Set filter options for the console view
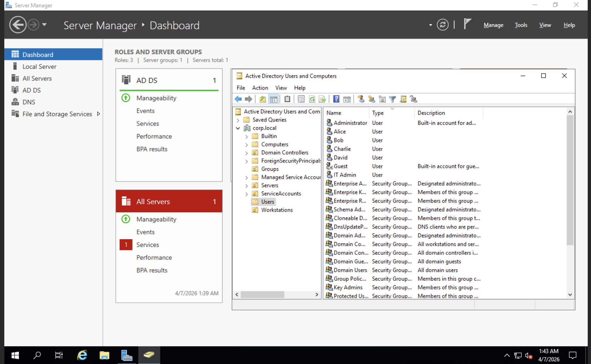 (x=393, y=99)
